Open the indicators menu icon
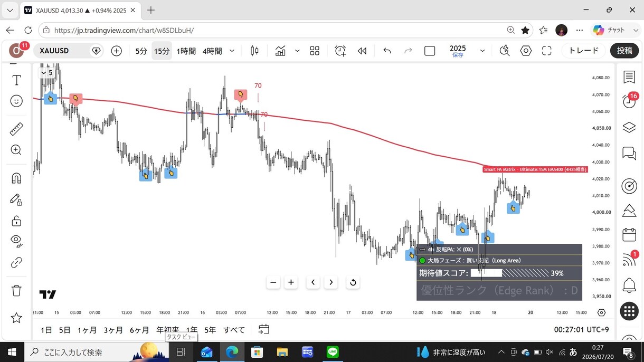The height and width of the screenshot is (362, 644). pos(280,51)
